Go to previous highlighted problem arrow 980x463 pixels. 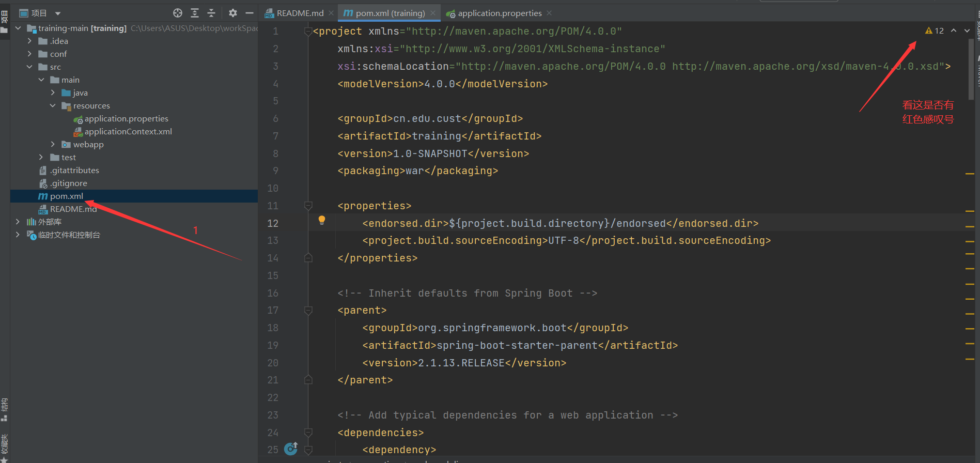click(x=954, y=30)
